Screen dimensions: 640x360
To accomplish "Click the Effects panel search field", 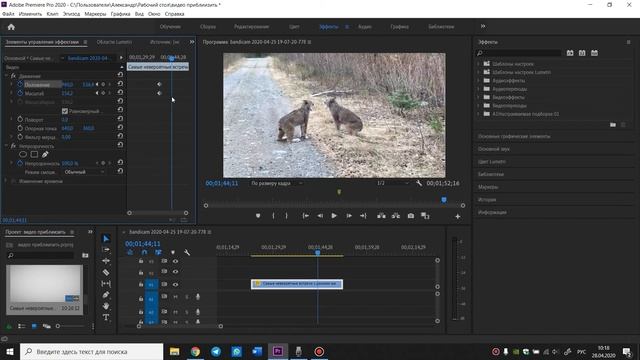I will click(518, 53).
